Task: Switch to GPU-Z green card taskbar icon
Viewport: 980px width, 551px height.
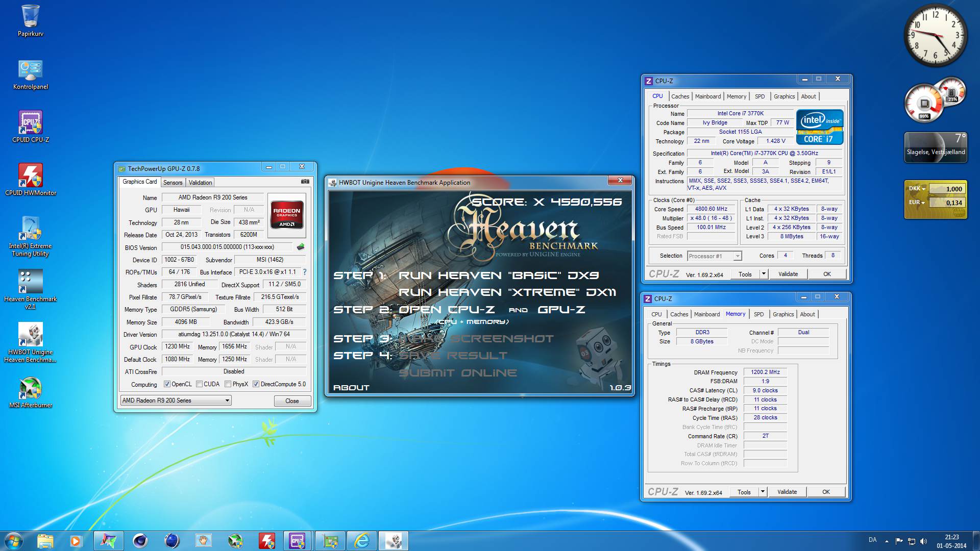Action: point(330,540)
